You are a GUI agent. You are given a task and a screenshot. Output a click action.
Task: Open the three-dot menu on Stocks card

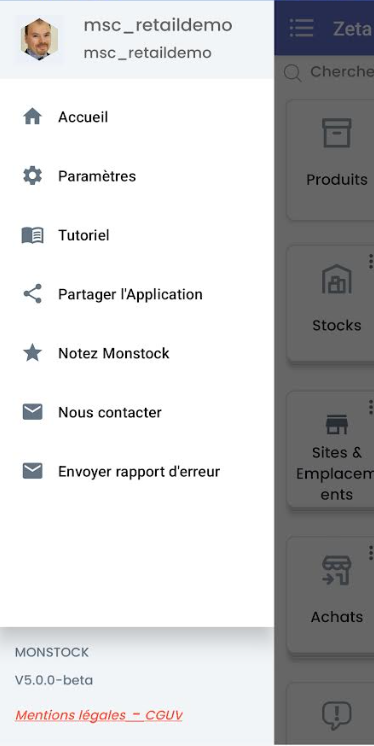point(370,261)
